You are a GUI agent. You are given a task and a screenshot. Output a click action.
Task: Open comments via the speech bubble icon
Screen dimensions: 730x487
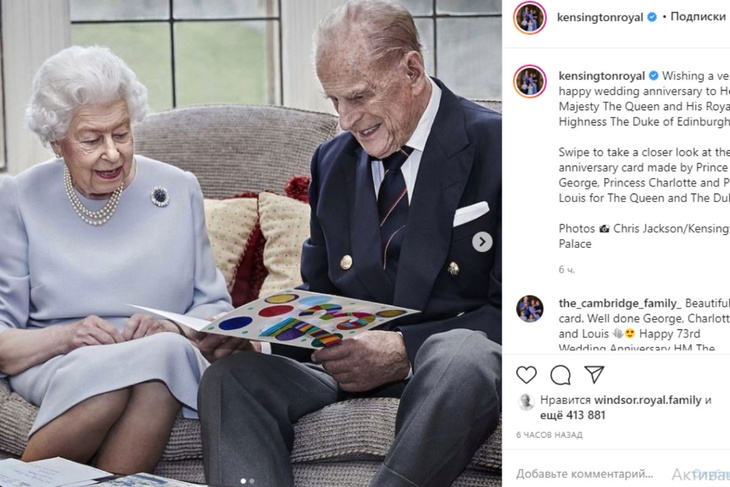560,375
